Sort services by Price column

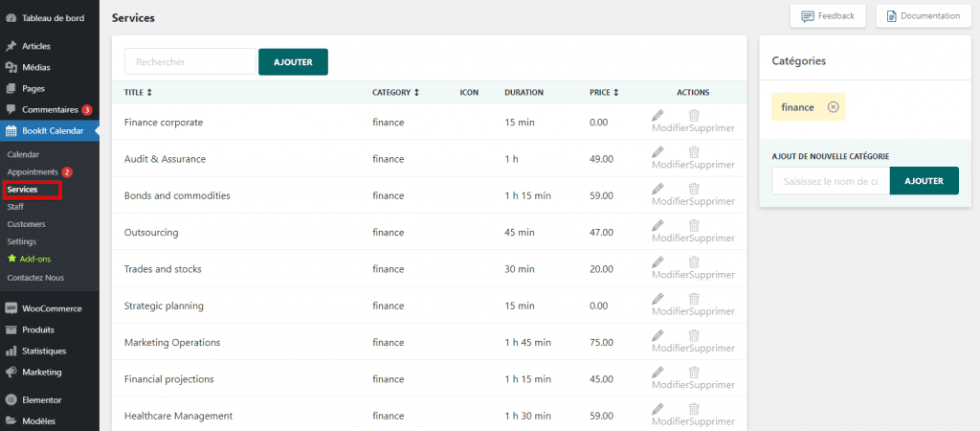604,93
